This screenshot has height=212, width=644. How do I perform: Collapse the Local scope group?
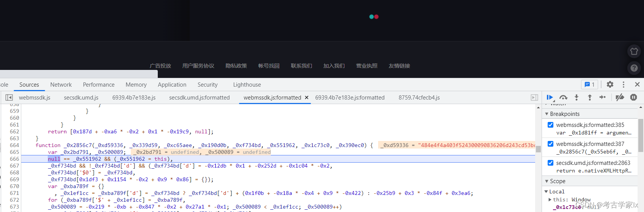(546, 191)
